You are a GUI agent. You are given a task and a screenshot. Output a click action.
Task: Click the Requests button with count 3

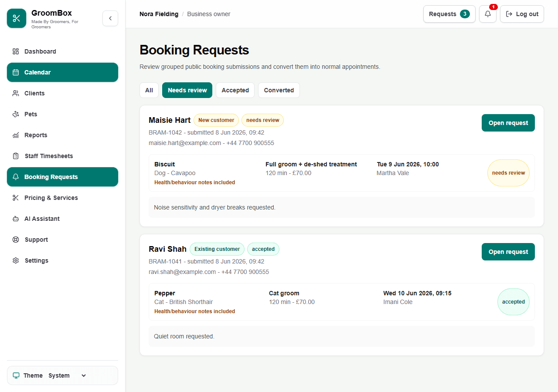(x=449, y=14)
